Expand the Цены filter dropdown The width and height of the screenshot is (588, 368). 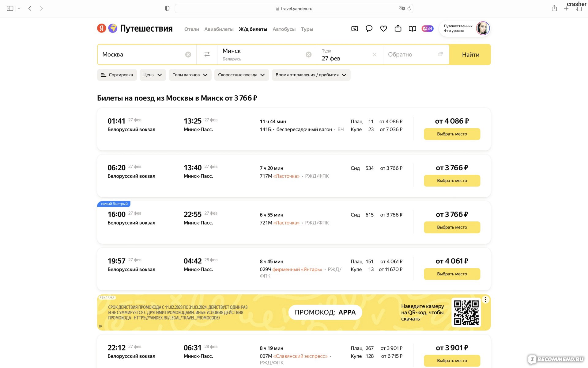point(153,75)
